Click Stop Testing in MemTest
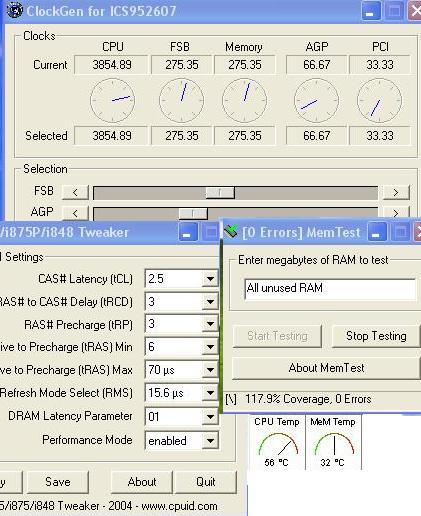The image size is (421, 516). point(376,336)
